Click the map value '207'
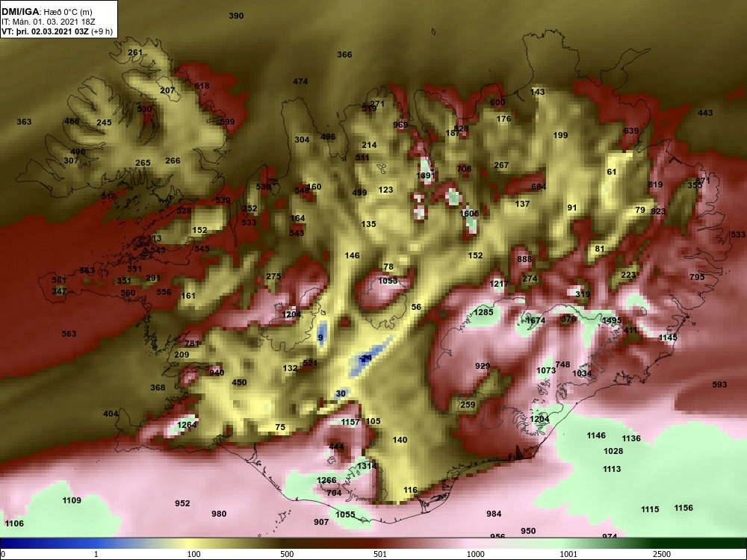The image size is (747, 560). [167, 90]
